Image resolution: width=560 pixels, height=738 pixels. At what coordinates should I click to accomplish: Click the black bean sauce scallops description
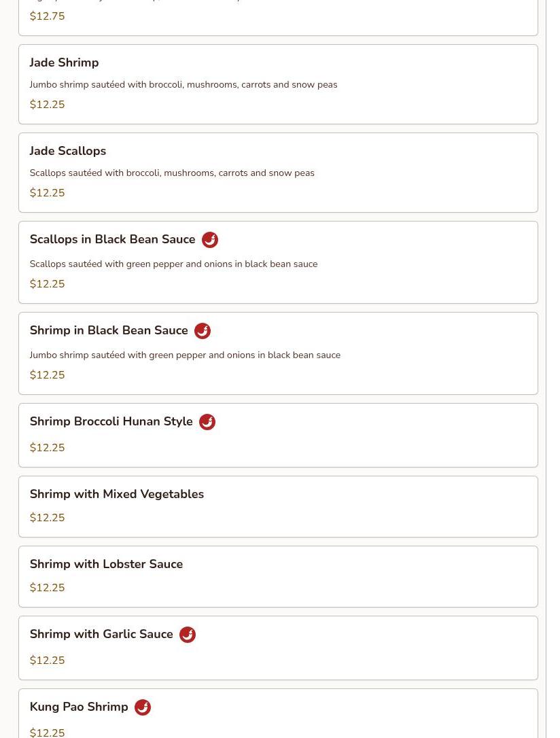pyautogui.click(x=174, y=264)
